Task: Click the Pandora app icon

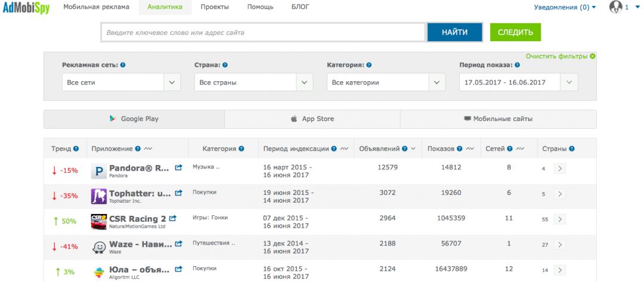Action: point(98,171)
